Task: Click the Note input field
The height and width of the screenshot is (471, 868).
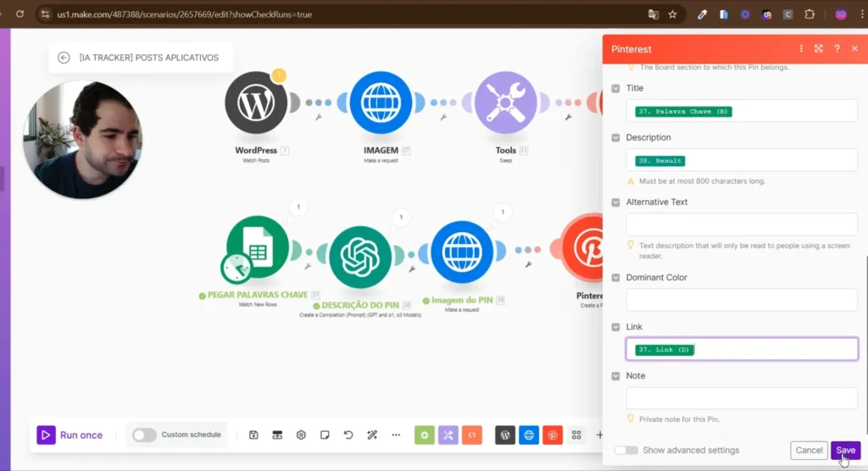Action: [x=742, y=398]
